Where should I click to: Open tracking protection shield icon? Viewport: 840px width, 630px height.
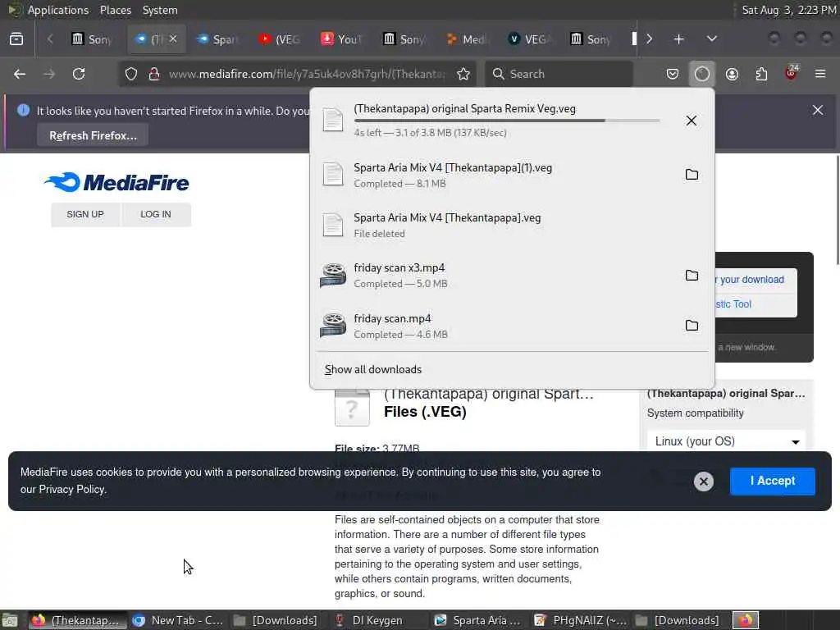(131, 74)
